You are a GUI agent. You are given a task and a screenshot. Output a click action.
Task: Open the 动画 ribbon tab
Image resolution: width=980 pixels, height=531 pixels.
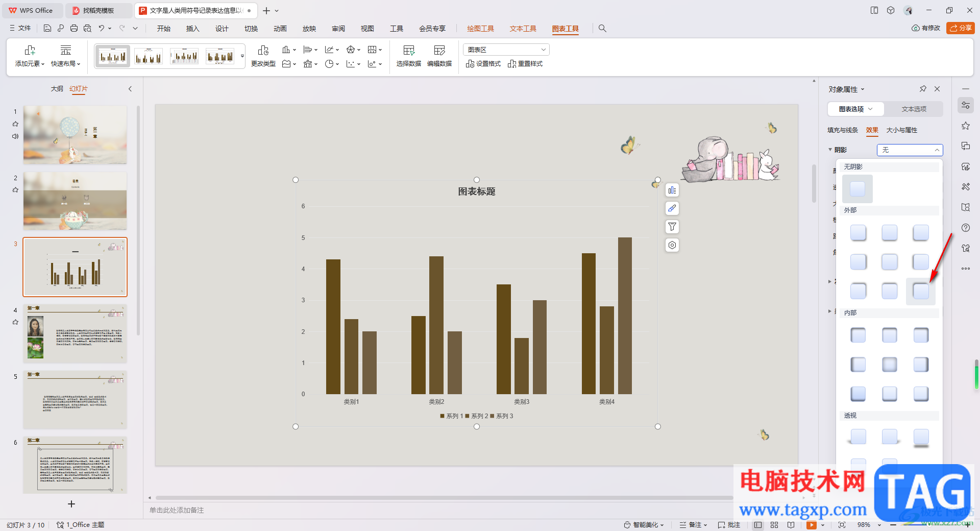[x=280, y=29]
